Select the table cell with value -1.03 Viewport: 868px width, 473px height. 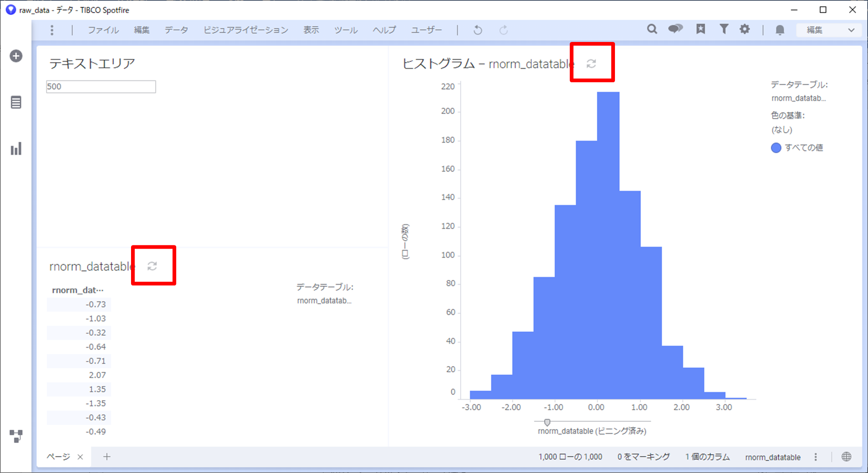pos(79,318)
